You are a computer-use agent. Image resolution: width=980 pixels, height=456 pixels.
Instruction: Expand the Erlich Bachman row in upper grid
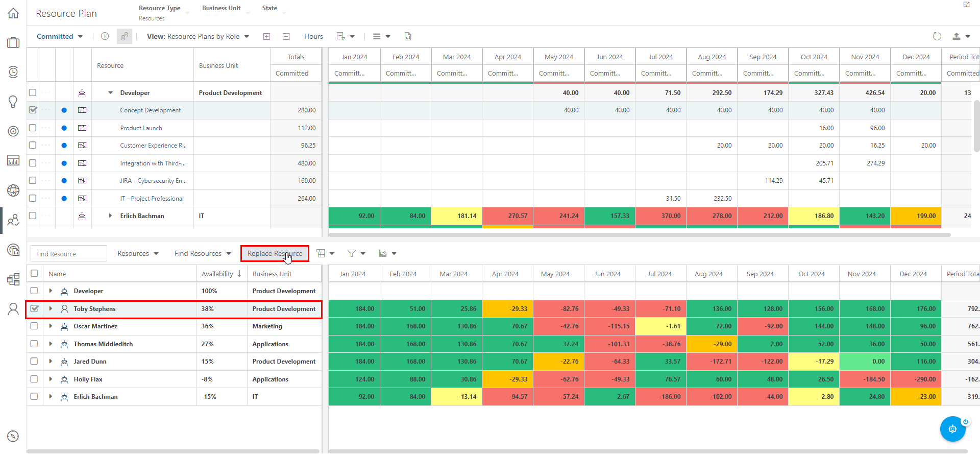pos(110,215)
